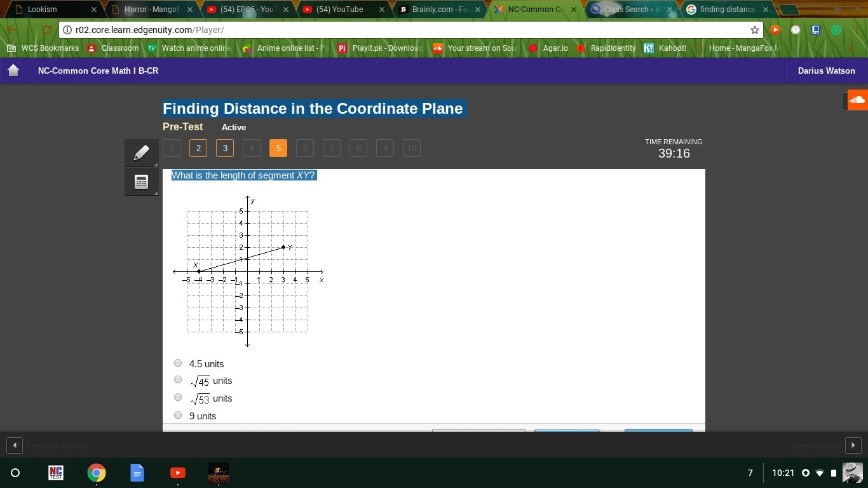868x488 pixels.
Task: Jump to question 2
Action: 198,148
